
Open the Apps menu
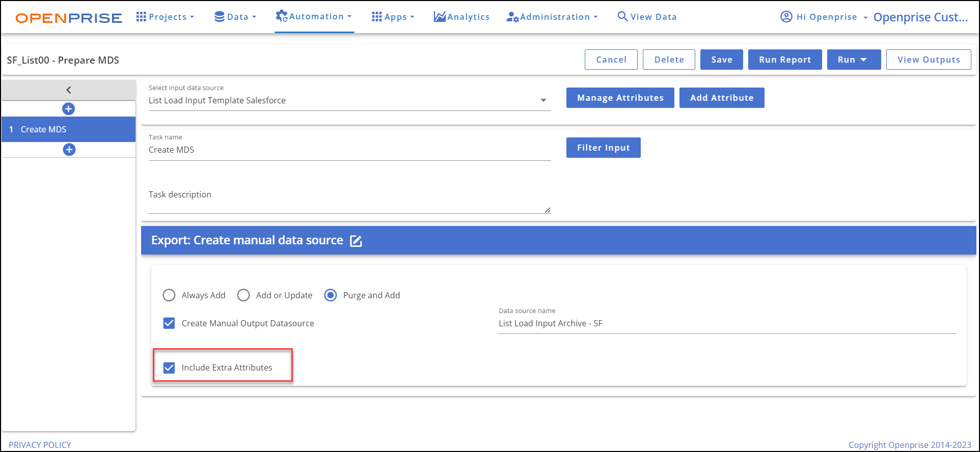click(393, 17)
